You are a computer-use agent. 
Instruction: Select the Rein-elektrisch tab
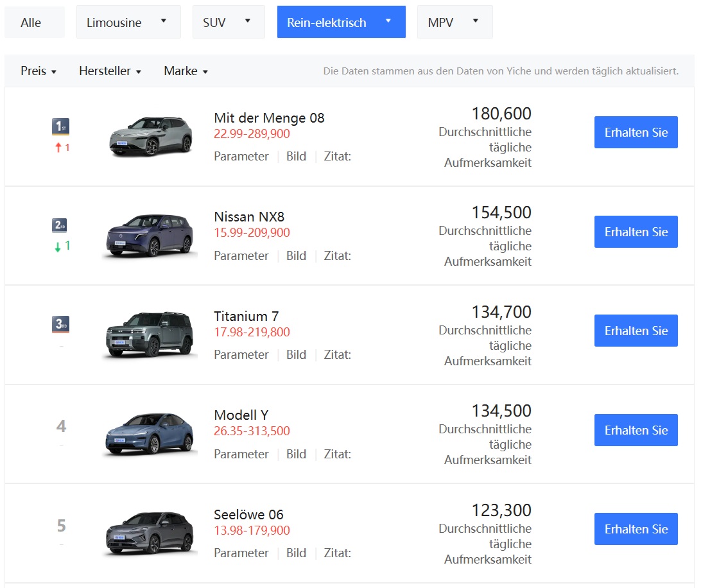(341, 22)
